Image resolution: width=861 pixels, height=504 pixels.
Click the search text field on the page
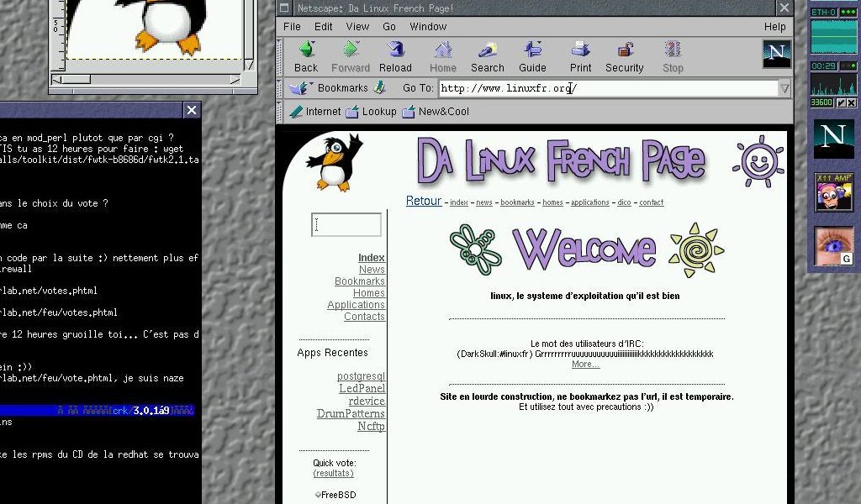(346, 225)
